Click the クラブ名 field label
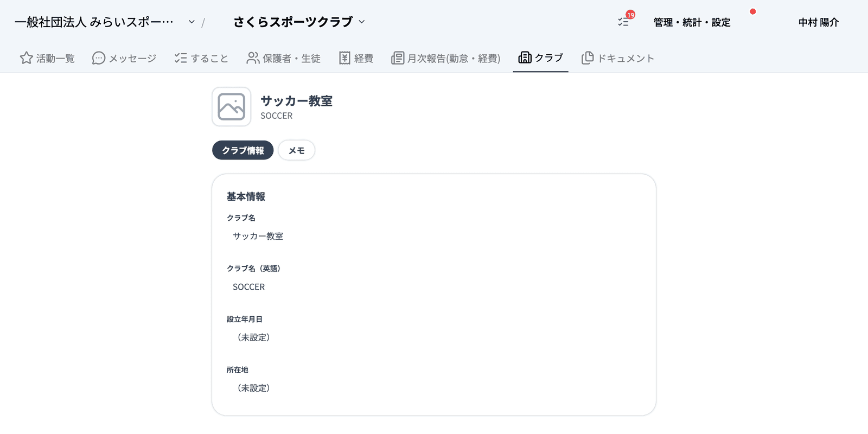 241,218
